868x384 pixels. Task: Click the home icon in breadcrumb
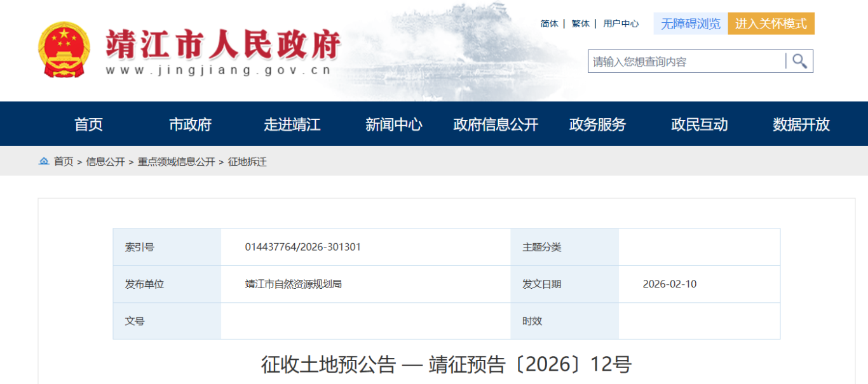pyautogui.click(x=44, y=161)
